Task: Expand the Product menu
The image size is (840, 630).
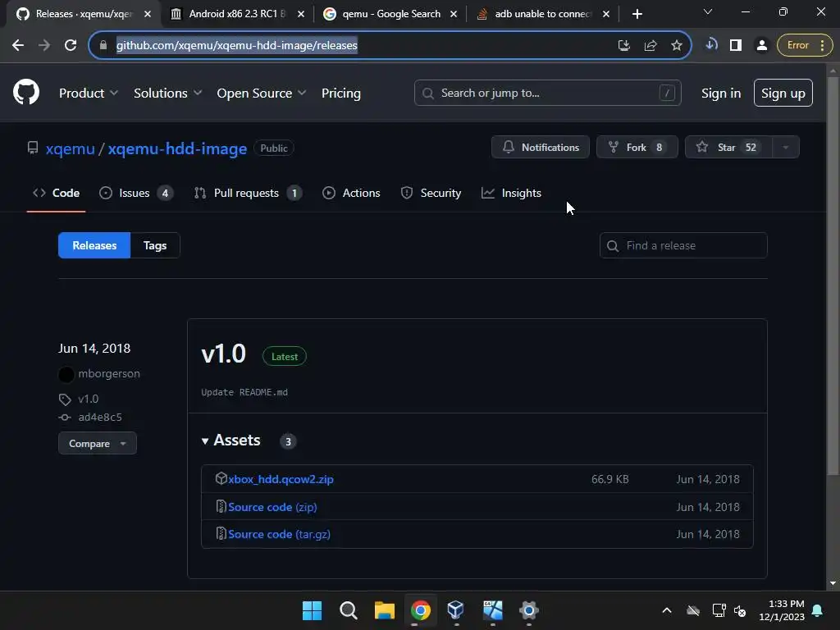Action: pyautogui.click(x=89, y=93)
